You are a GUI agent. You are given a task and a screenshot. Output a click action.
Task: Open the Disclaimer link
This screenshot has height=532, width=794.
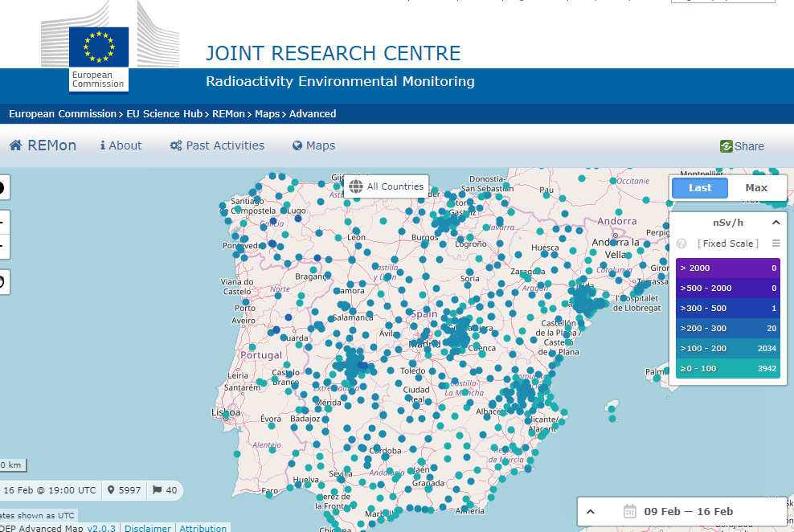tap(147, 528)
